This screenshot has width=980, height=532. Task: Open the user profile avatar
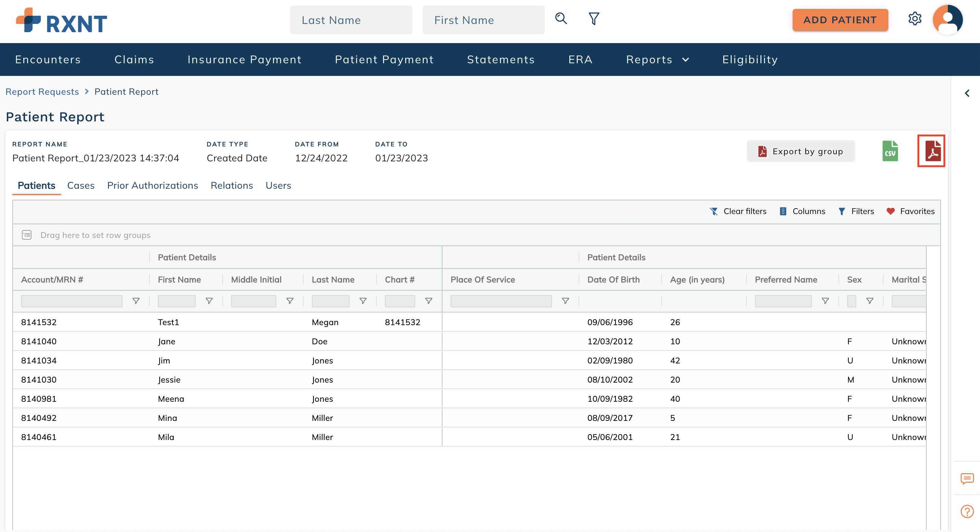click(x=948, y=20)
